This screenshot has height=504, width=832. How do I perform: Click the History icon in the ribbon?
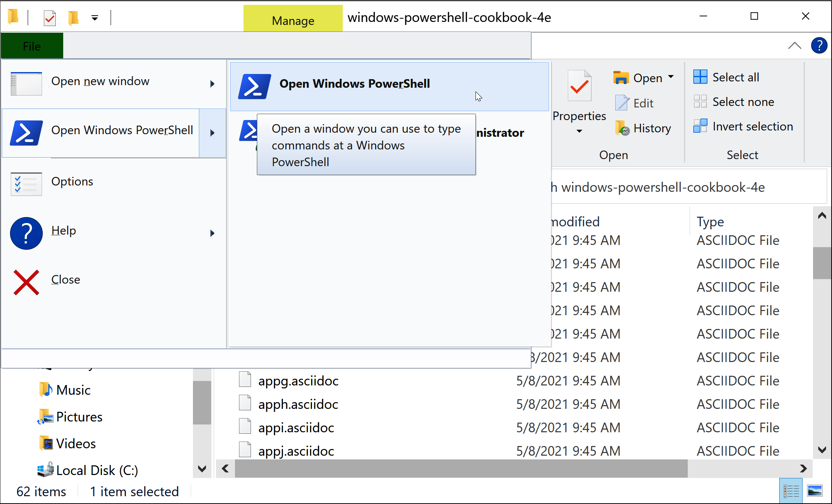coord(622,128)
